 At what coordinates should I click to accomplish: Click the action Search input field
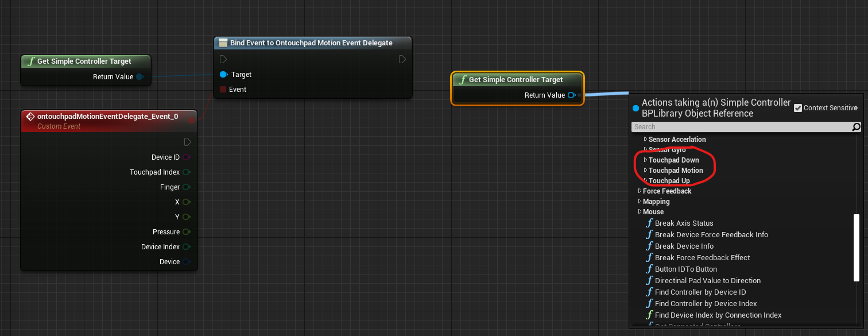pos(741,127)
